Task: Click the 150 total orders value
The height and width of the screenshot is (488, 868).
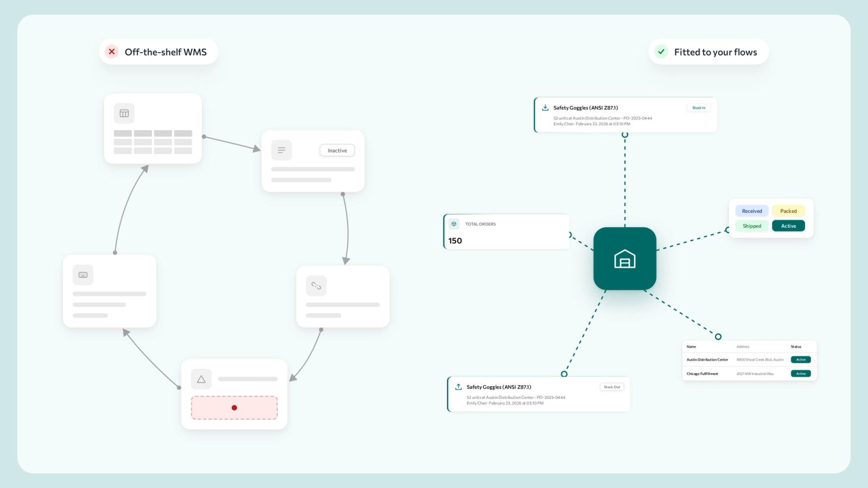Action: 455,241
